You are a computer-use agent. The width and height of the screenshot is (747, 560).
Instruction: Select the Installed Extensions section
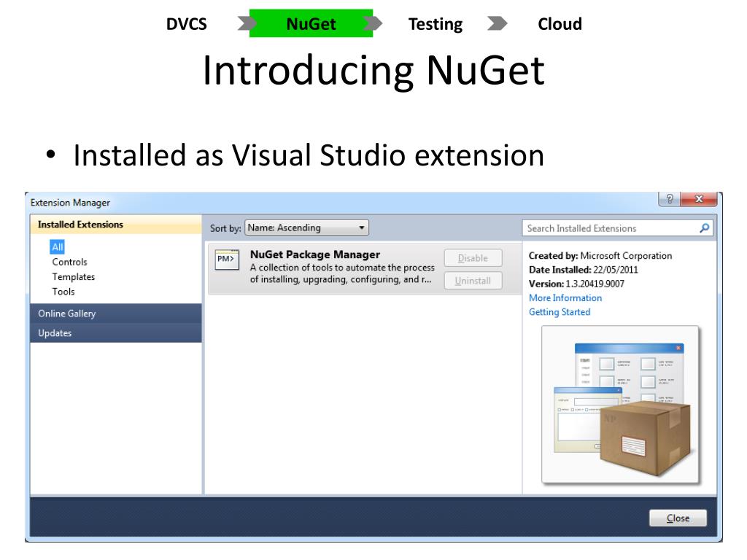point(116,225)
